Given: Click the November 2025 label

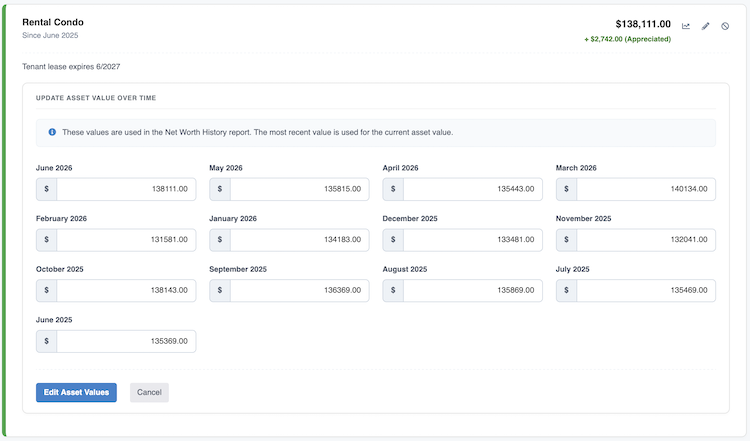Looking at the screenshot, I should tap(584, 219).
